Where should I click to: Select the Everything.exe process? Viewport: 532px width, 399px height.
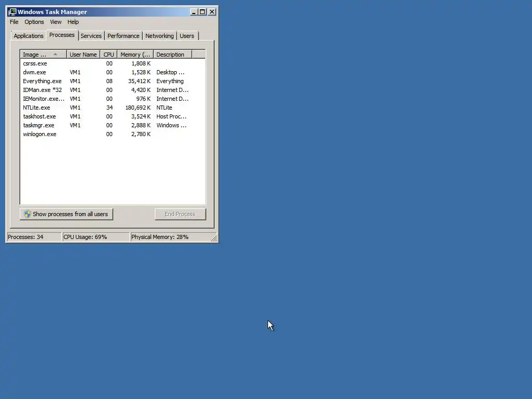point(113,81)
